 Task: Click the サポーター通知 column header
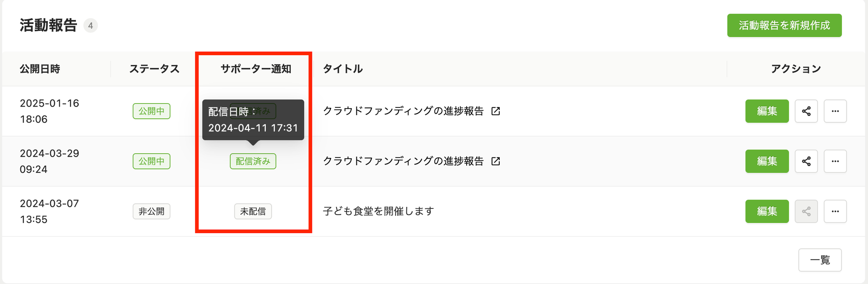(x=256, y=69)
